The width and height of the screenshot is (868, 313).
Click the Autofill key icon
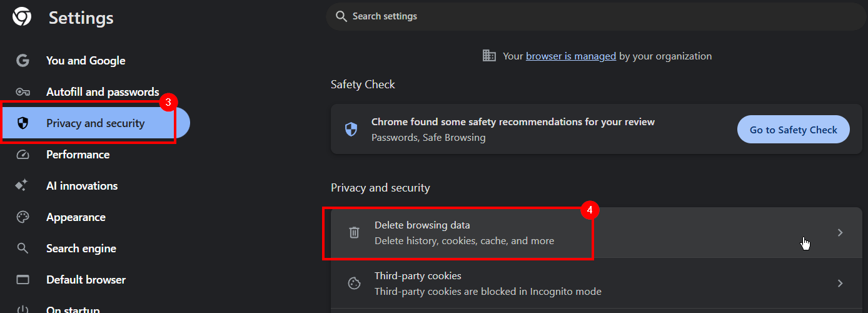pyautogui.click(x=23, y=92)
